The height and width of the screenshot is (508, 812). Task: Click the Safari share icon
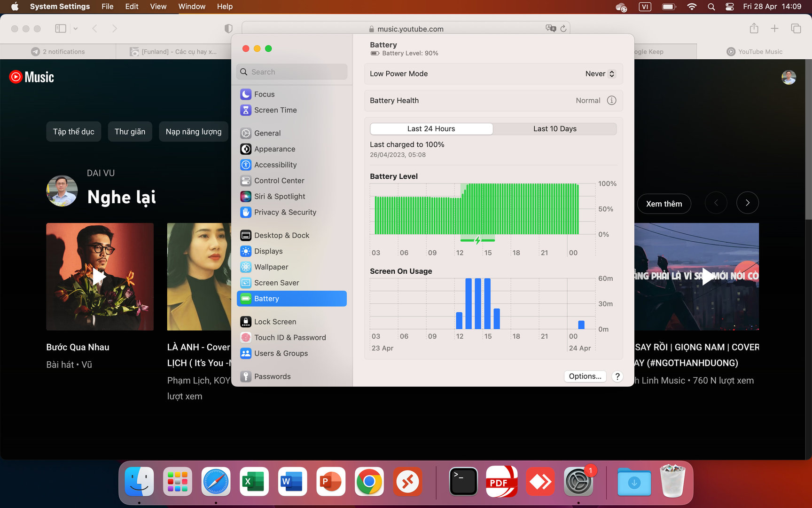click(x=754, y=29)
